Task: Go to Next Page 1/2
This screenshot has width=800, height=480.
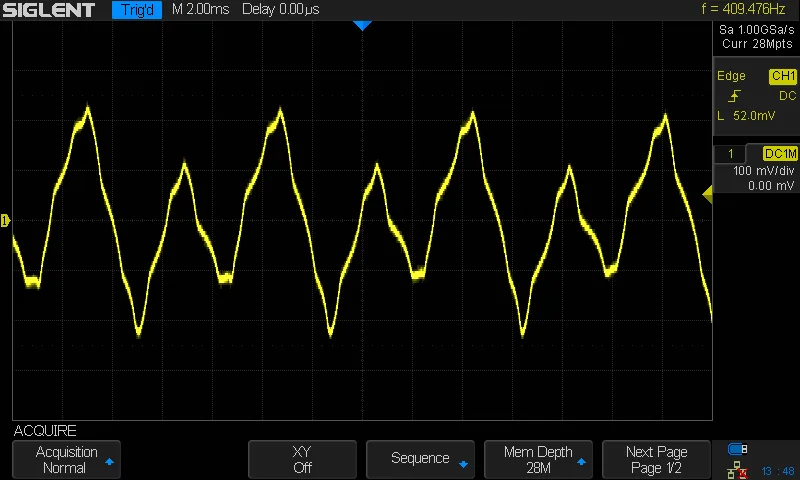Action: pos(656,460)
